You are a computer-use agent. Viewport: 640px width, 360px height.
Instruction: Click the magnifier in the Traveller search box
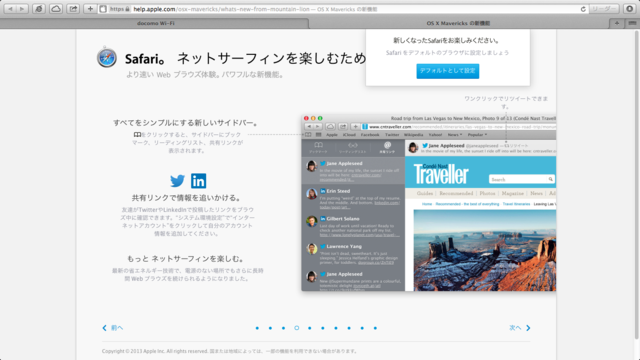551,179
